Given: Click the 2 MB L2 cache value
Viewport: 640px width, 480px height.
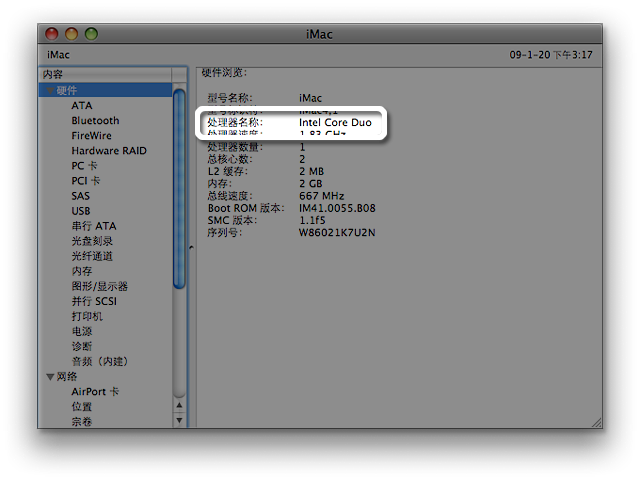Looking at the screenshot, I should 311,172.
